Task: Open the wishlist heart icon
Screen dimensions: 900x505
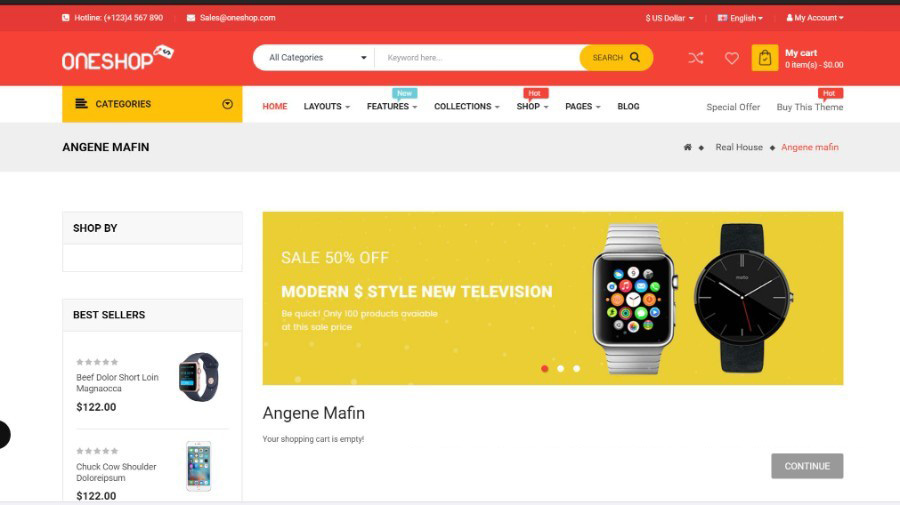Action: pos(731,58)
